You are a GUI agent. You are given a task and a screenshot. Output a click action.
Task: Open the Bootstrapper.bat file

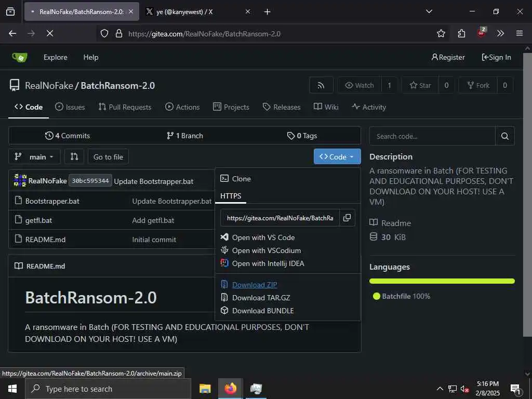coord(52,201)
